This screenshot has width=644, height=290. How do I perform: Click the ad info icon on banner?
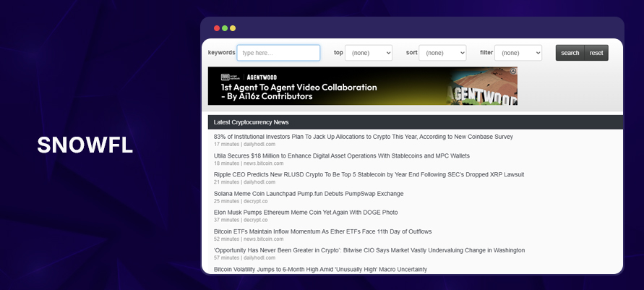[513, 71]
